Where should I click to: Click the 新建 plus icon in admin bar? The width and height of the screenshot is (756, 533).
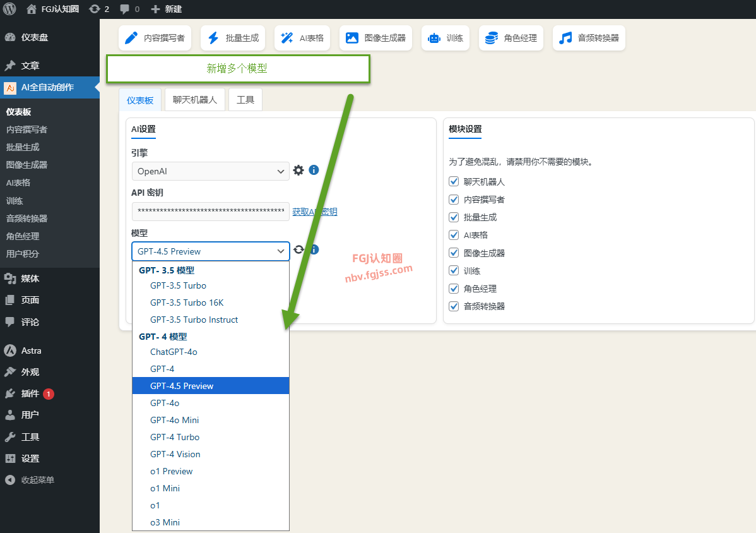pos(155,9)
